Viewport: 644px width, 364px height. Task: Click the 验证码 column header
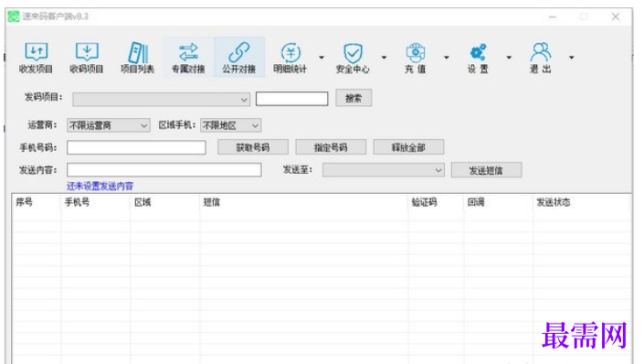coord(436,202)
